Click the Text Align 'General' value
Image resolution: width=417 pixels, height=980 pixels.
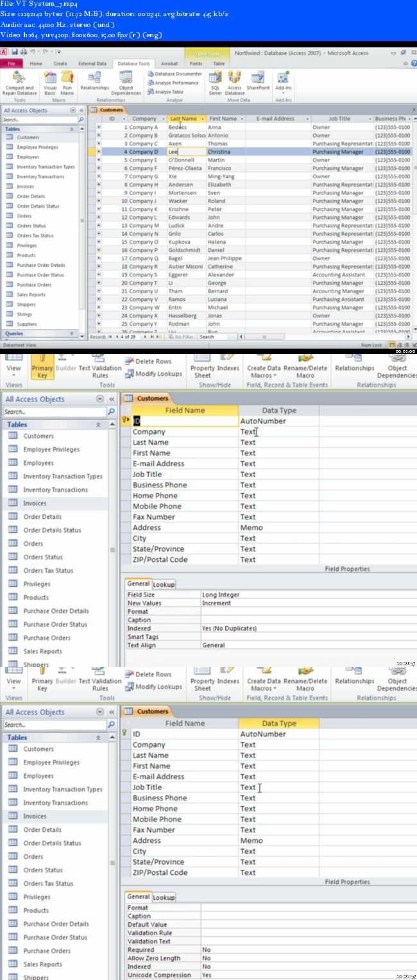pyautogui.click(x=214, y=645)
